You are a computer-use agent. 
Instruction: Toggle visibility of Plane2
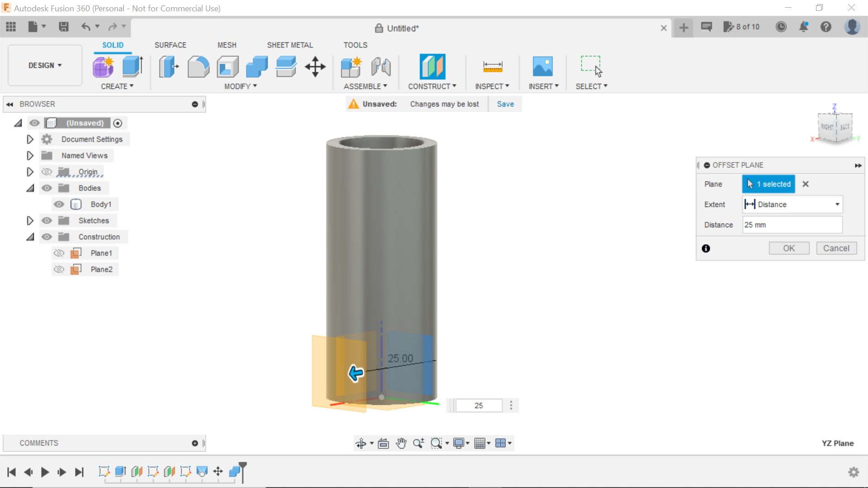58,269
